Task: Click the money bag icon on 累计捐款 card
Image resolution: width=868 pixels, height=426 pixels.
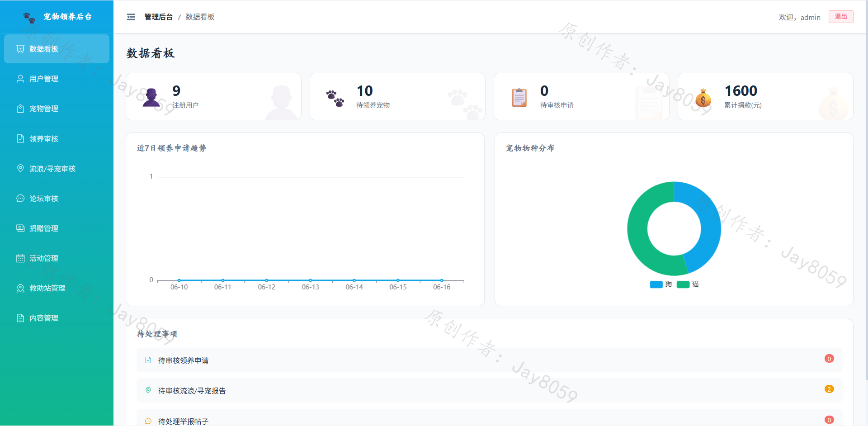Action: pyautogui.click(x=703, y=98)
